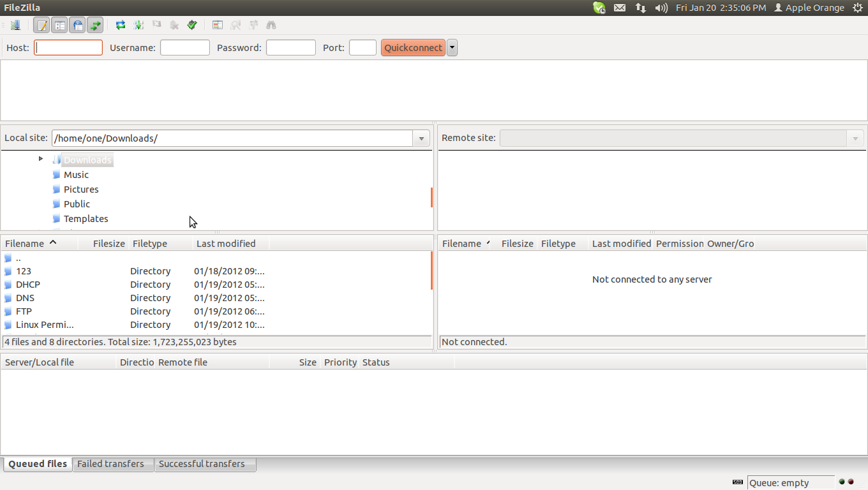Open the Local site path dropdown
The image size is (868, 490).
coord(421,138)
